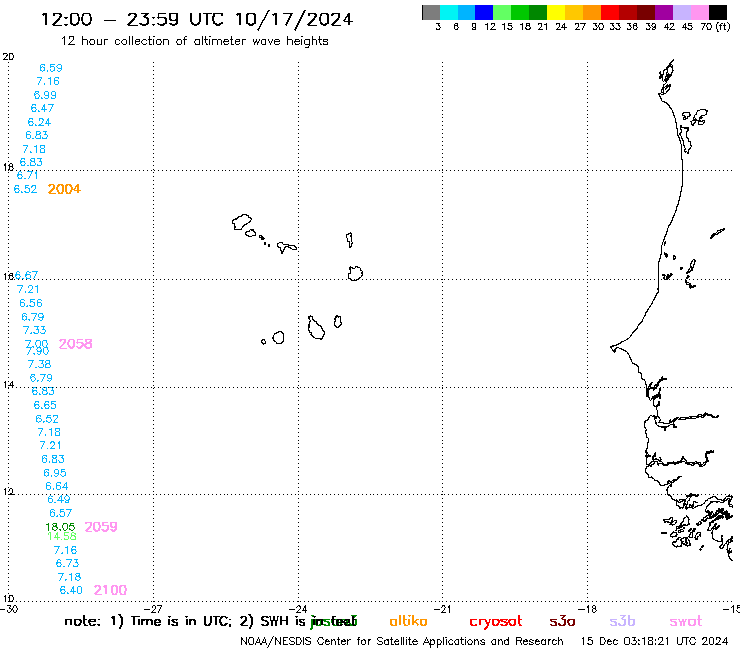Viewport: 740px width, 650px height.
Task: Select the lavender 's3b' label
Action: click(x=622, y=621)
